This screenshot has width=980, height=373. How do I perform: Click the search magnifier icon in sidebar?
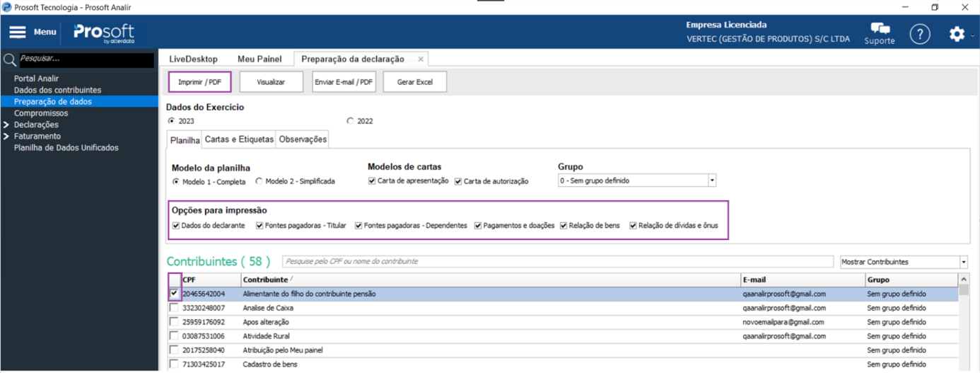pos(10,60)
